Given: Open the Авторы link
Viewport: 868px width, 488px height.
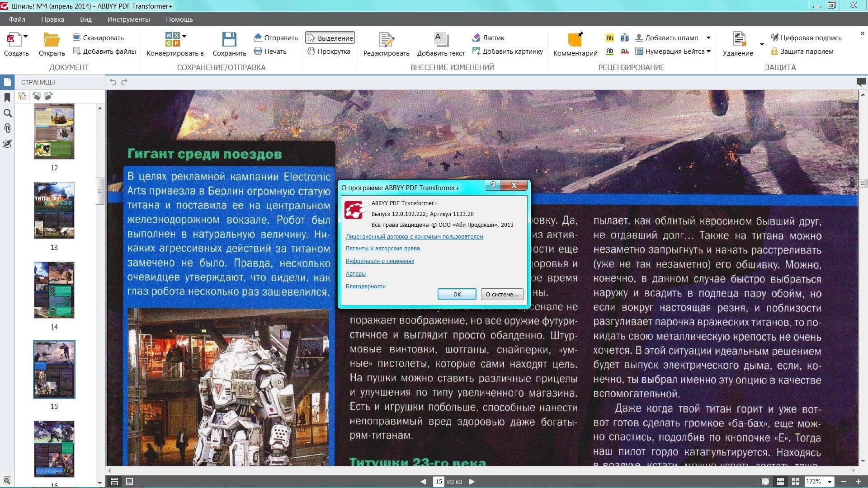Looking at the screenshot, I should pyautogui.click(x=356, y=273).
